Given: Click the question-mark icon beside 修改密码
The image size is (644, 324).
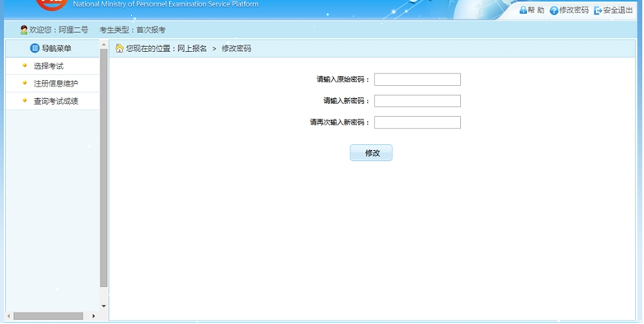Looking at the screenshot, I should click(554, 11).
